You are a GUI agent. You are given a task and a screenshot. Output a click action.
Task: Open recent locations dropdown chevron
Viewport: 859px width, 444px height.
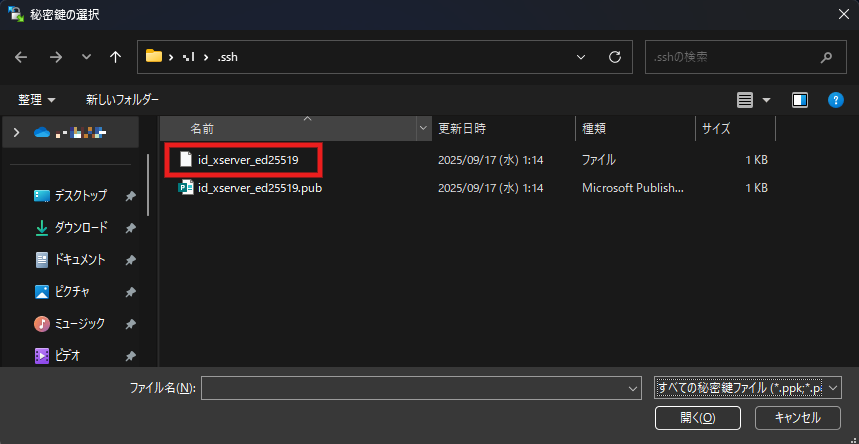(x=86, y=57)
